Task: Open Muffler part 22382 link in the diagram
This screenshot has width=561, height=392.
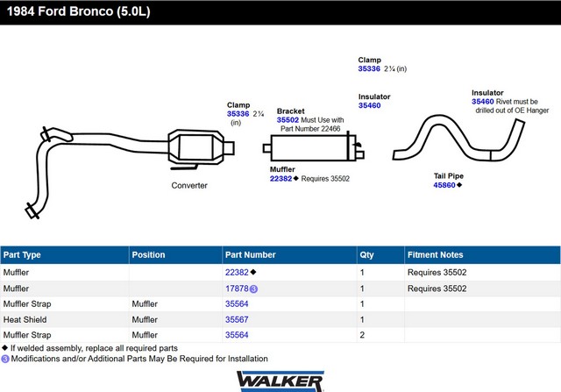Action: coord(280,179)
